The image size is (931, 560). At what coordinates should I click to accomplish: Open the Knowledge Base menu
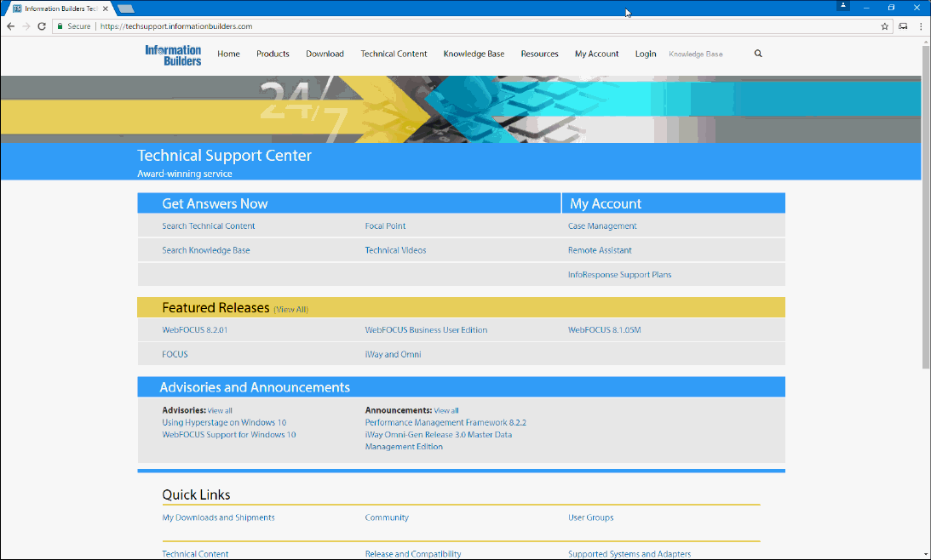[x=474, y=54]
